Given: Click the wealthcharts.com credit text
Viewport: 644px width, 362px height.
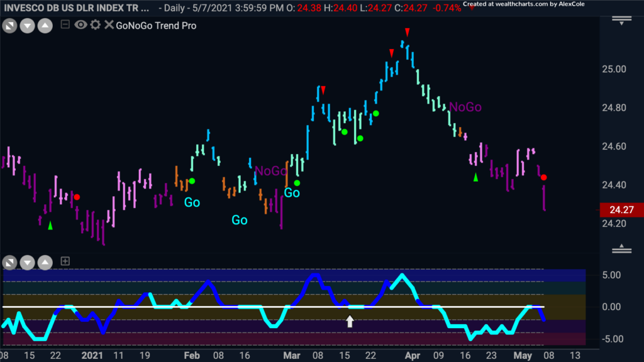Looking at the screenshot, I should (524, 4).
